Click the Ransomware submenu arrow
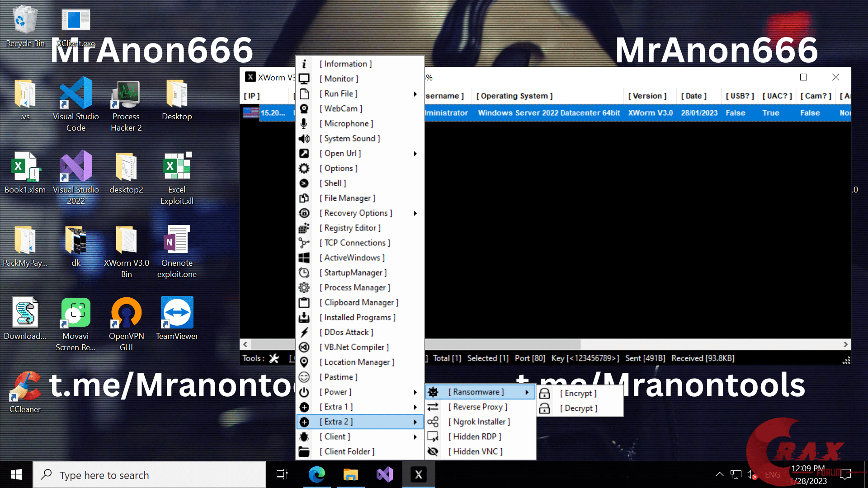868x488 pixels. pyautogui.click(x=527, y=392)
